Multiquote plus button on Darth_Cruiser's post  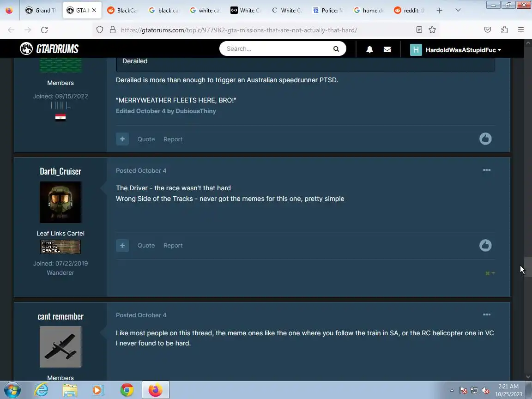(122, 245)
